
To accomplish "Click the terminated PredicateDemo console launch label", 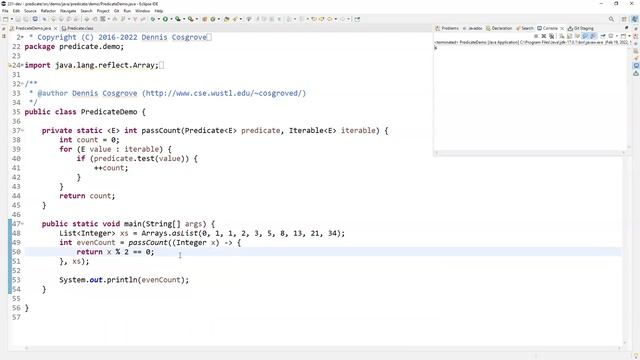I will click(532, 42).
